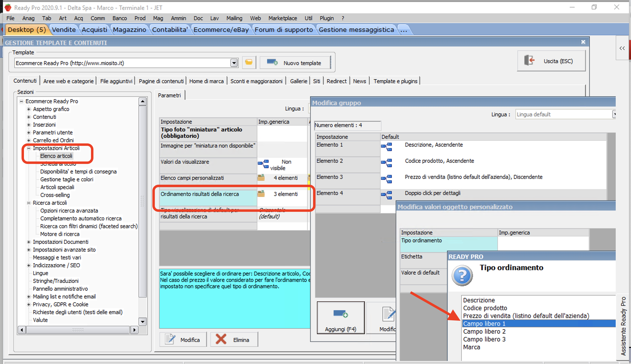Click folder icon for Elenco campi personalizzati
This screenshot has height=364, width=631.
(261, 178)
